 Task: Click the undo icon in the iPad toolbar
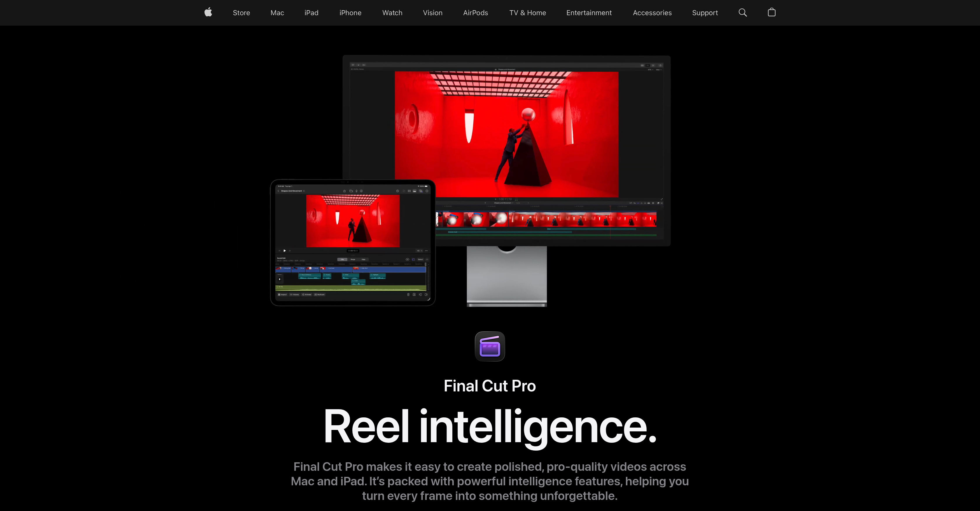point(398,191)
